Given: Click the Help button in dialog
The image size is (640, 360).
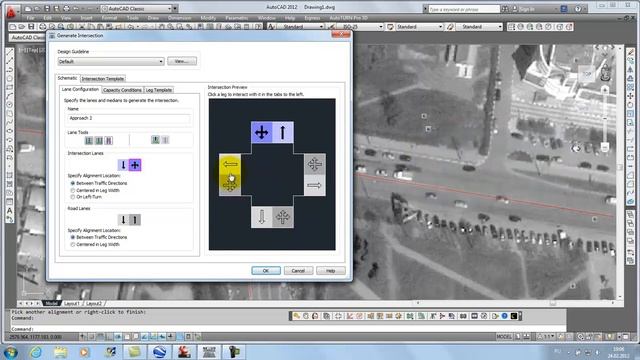Looking at the screenshot, I should coord(331,271).
